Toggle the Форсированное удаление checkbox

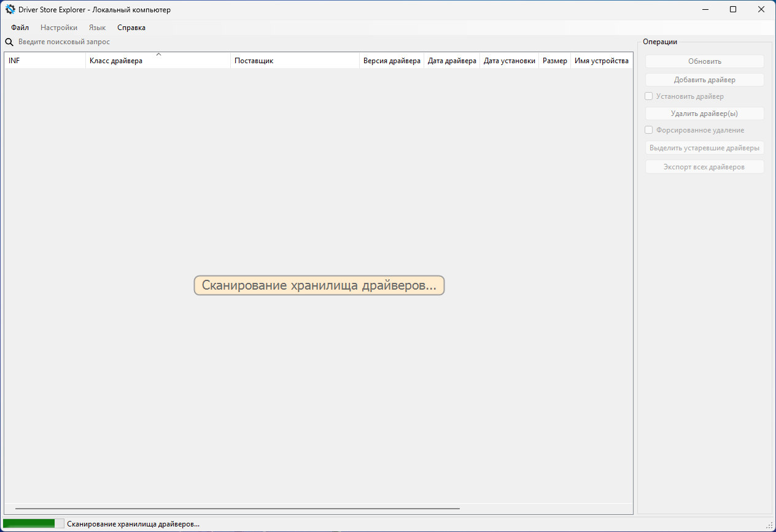click(649, 130)
